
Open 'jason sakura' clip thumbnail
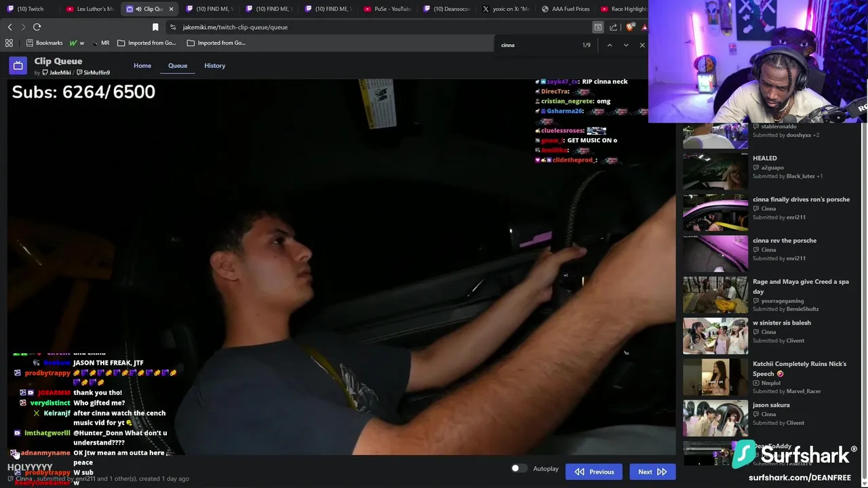tap(715, 418)
